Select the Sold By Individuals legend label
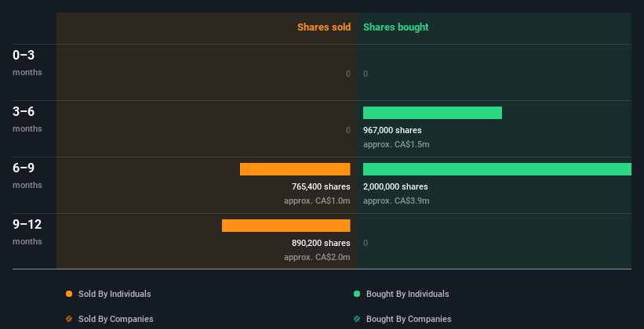This screenshot has width=644, height=329. (115, 294)
